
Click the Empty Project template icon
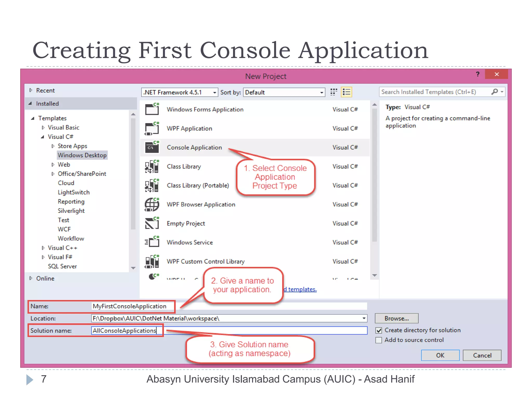tap(152, 223)
